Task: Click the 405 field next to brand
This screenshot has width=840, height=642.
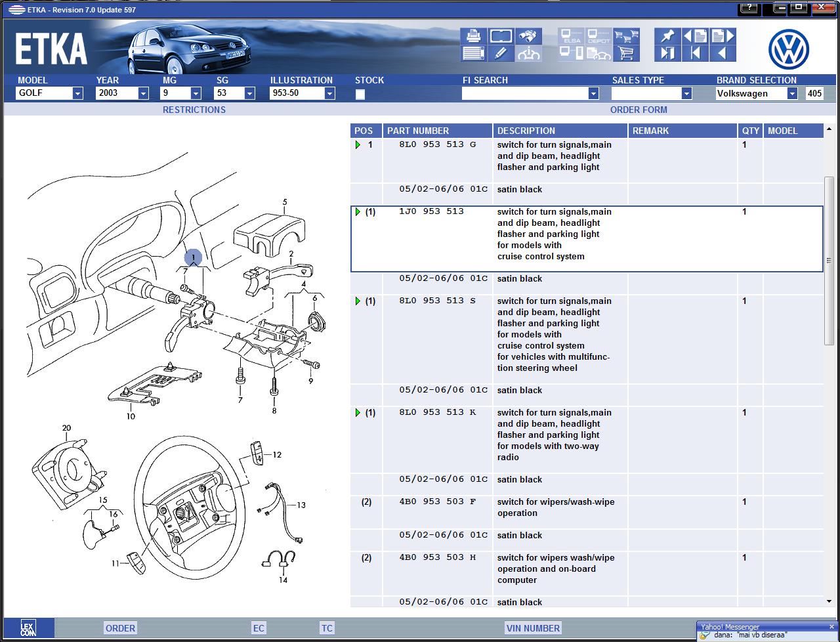Action: 814,93
